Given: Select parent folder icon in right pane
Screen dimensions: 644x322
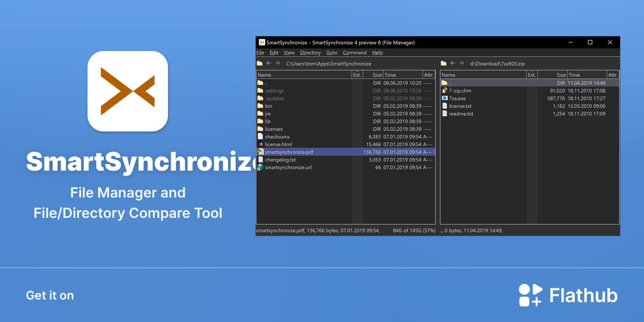Looking at the screenshot, I should [x=444, y=83].
